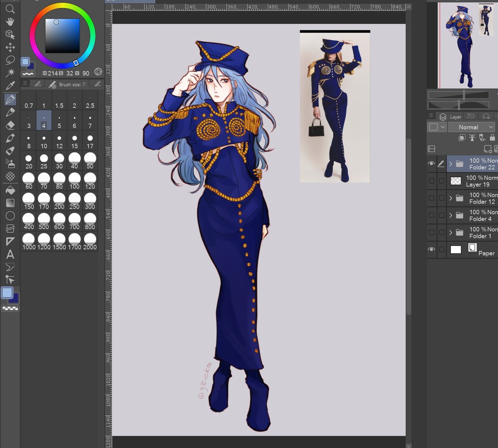Open the Gradient tool
This screenshot has height=448, width=498.
(x=10, y=202)
